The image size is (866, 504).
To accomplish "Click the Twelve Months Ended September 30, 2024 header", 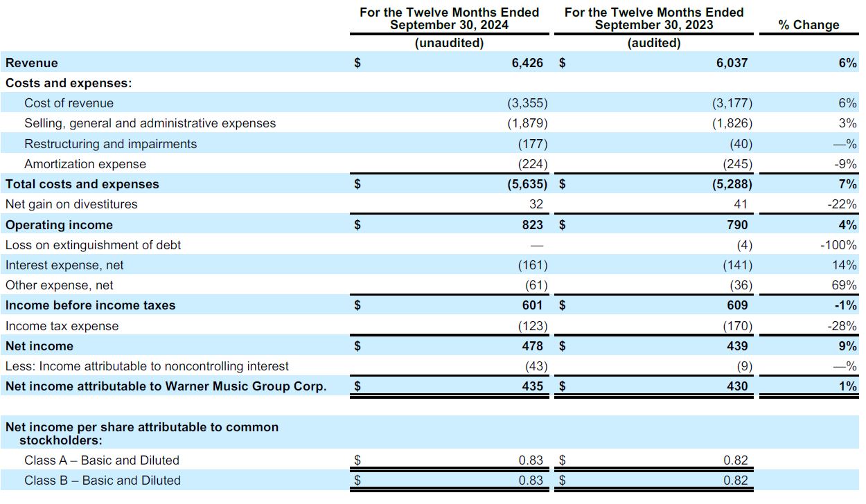I will pos(450,18).
